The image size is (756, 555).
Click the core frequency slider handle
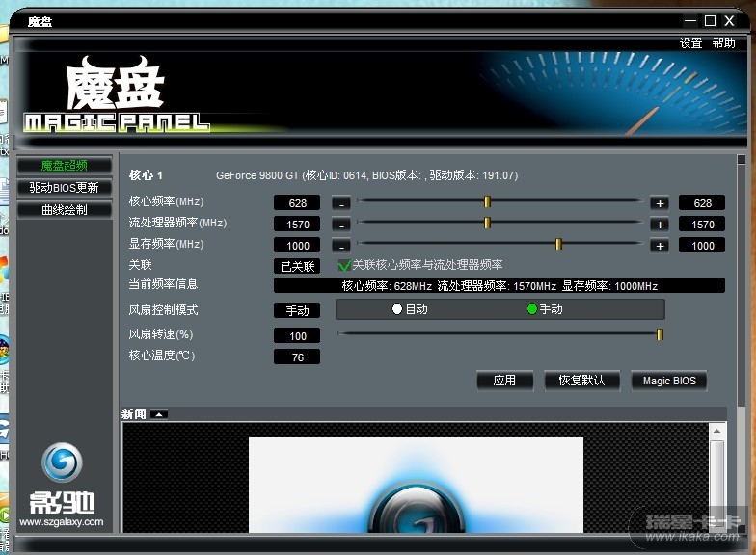(487, 201)
